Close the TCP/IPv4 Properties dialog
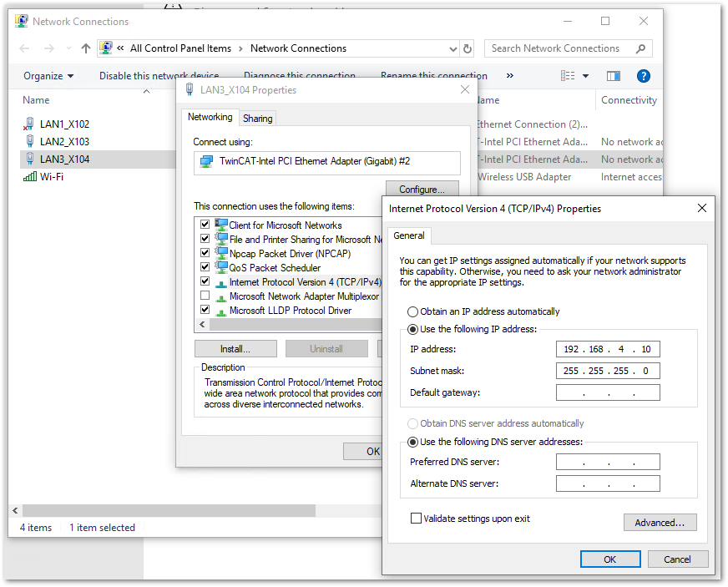 (702, 208)
